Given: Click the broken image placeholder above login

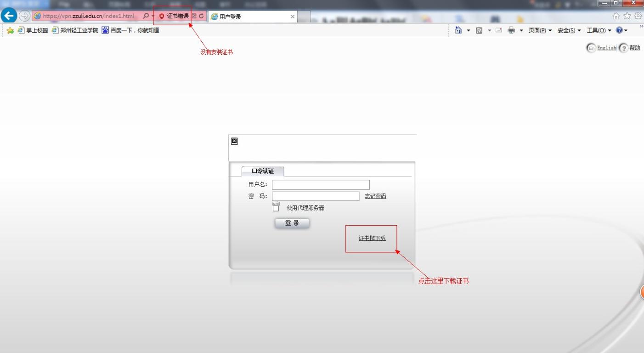Looking at the screenshot, I should coord(234,141).
